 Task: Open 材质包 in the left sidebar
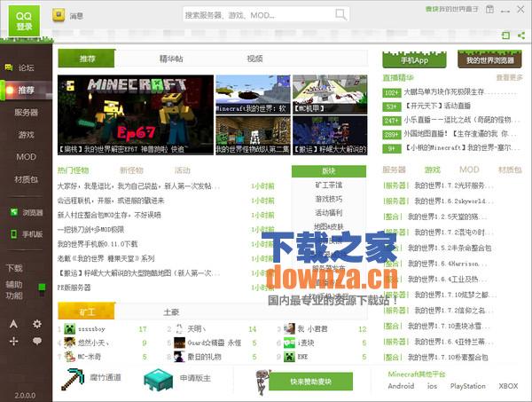(x=26, y=179)
